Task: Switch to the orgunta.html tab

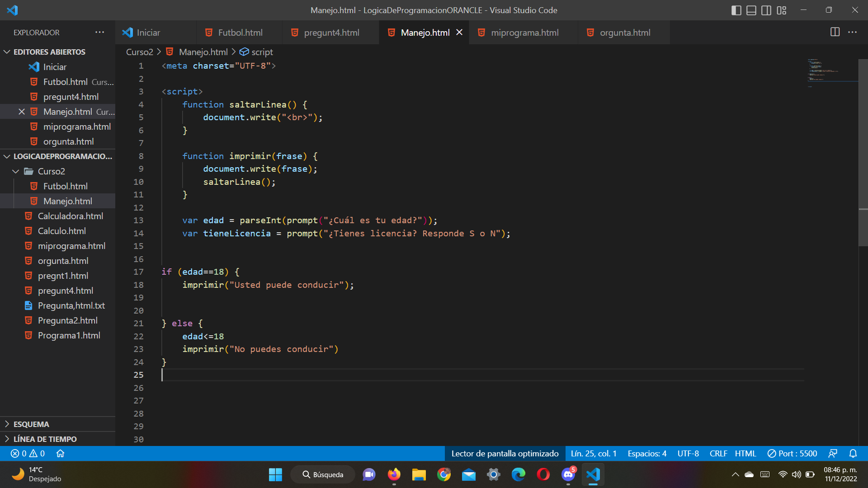Action: [624, 33]
